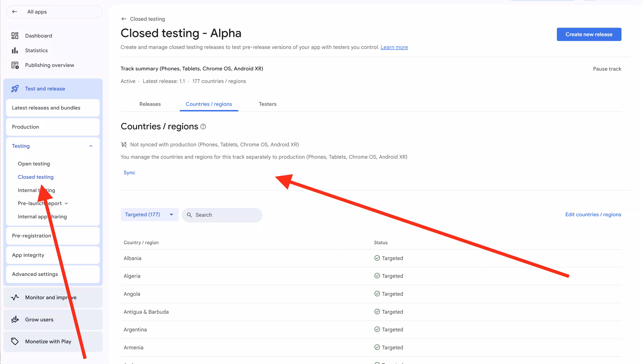Click the Sync link

(x=129, y=172)
